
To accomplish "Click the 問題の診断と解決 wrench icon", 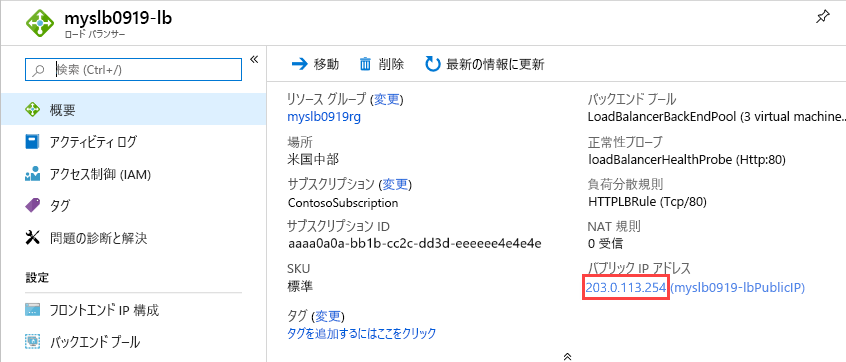I will [33, 237].
